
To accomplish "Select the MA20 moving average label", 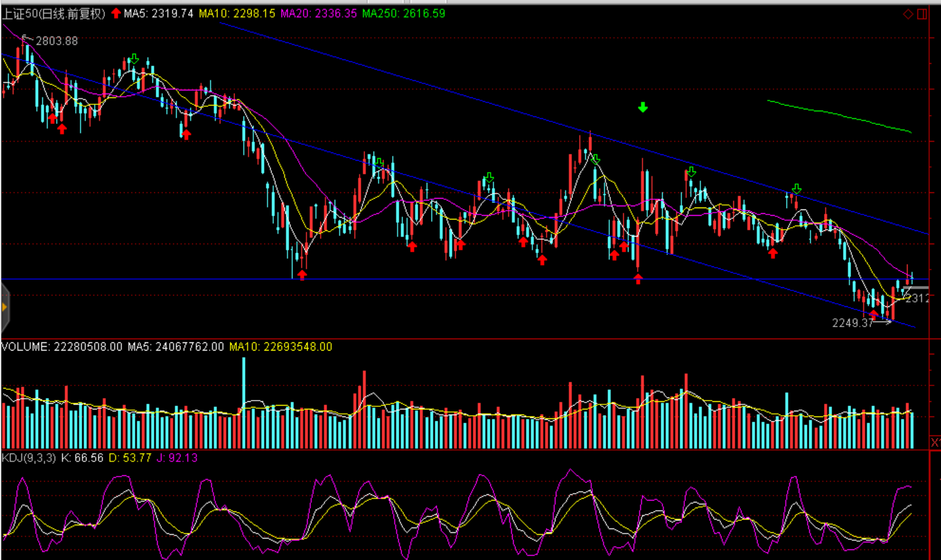I will (318, 13).
